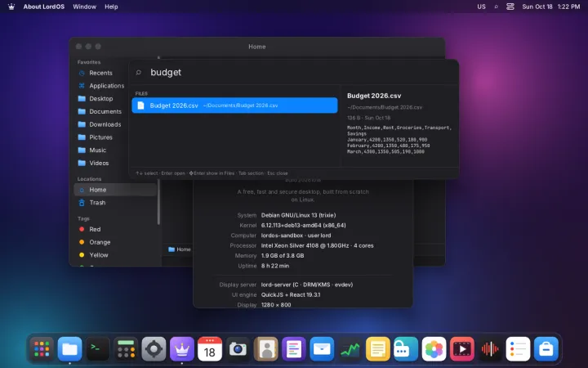The height and width of the screenshot is (368, 588).
Task: Open the Launchpad app grid in the dock
Action: 42,349
